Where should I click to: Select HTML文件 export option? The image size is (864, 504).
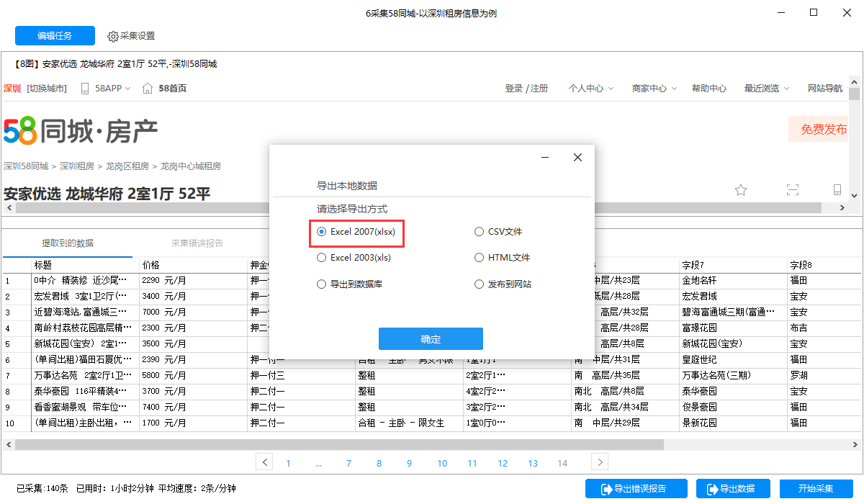click(x=502, y=257)
